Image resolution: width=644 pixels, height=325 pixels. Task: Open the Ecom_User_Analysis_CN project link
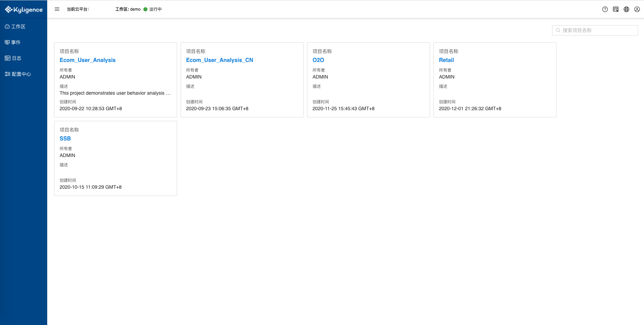click(219, 60)
